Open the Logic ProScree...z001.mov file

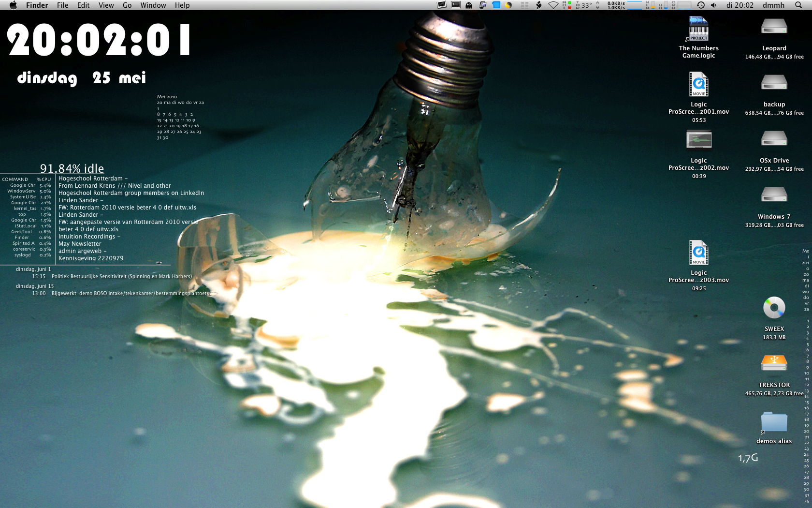pyautogui.click(x=698, y=85)
